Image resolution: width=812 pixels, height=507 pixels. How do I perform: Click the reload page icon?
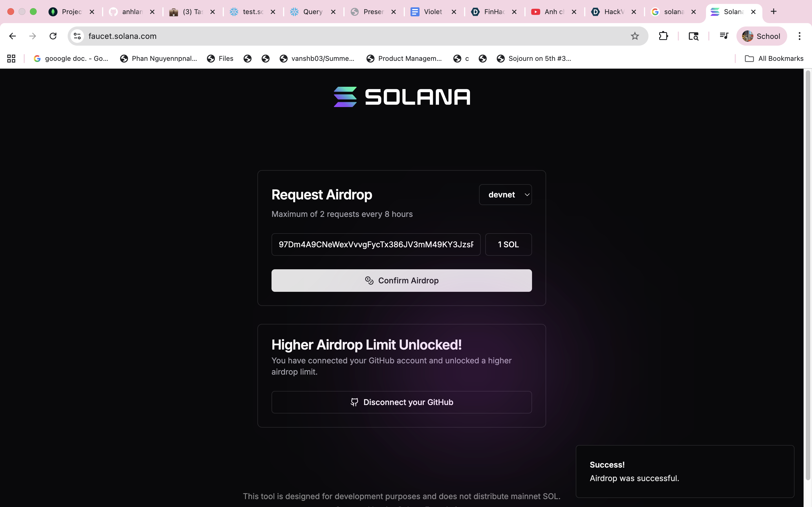pos(53,36)
